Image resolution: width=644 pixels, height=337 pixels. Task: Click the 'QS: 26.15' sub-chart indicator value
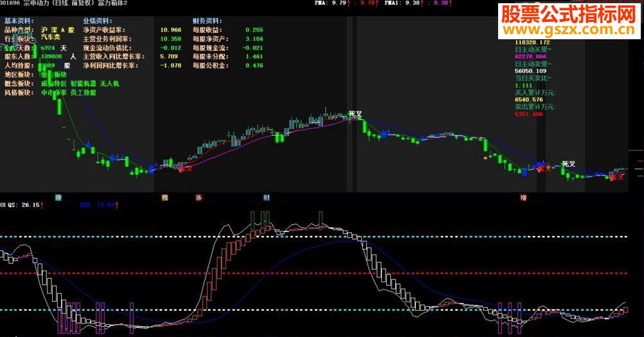pos(25,205)
